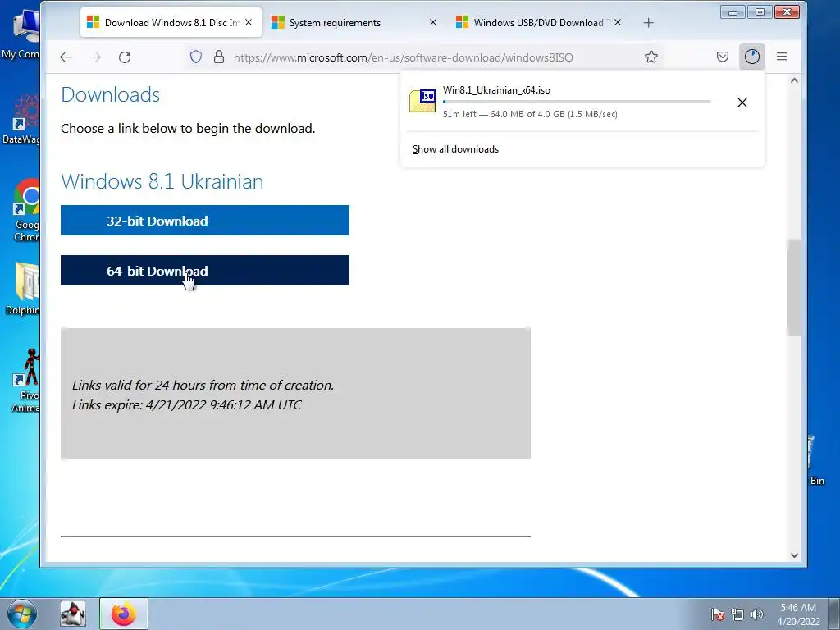Select the DataWag desktop shortcut

coord(21,120)
